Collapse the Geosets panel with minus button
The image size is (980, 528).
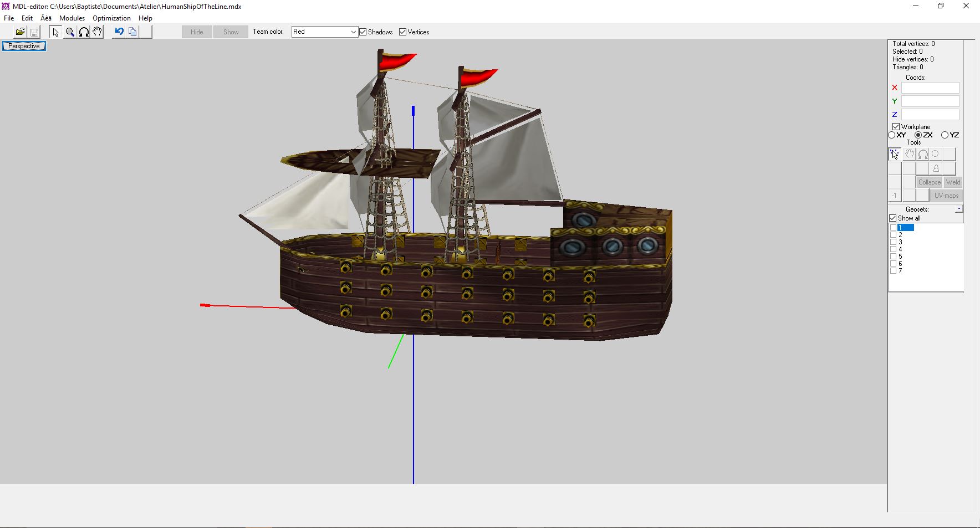[959, 209]
